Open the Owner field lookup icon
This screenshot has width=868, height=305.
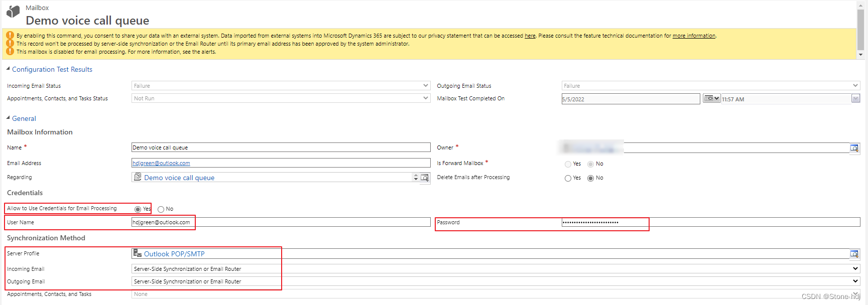[854, 148]
